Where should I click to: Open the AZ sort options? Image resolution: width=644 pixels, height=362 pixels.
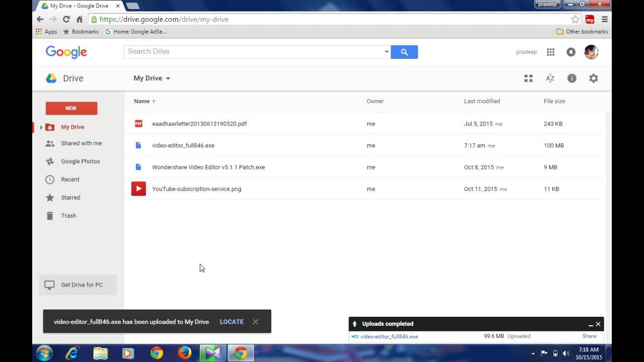pyautogui.click(x=550, y=78)
